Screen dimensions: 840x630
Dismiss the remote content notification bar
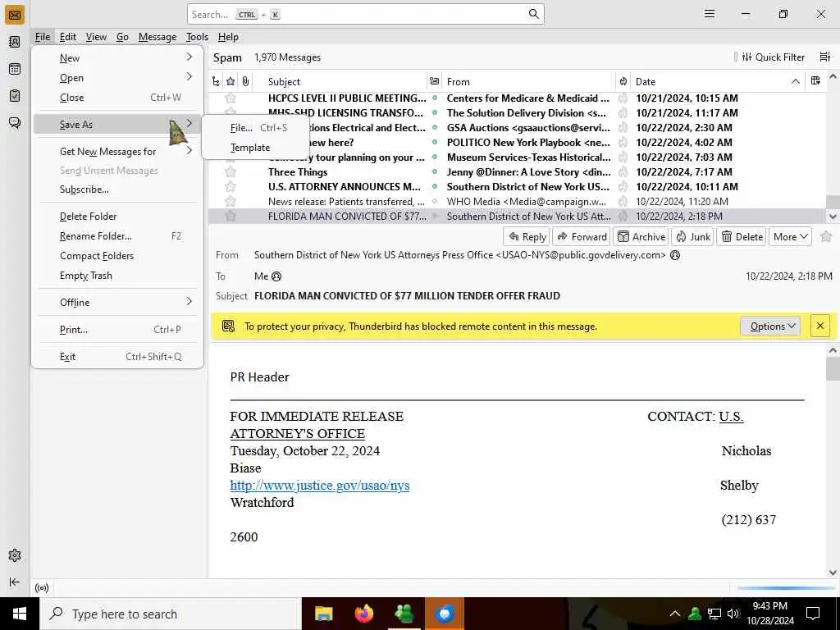(x=819, y=326)
